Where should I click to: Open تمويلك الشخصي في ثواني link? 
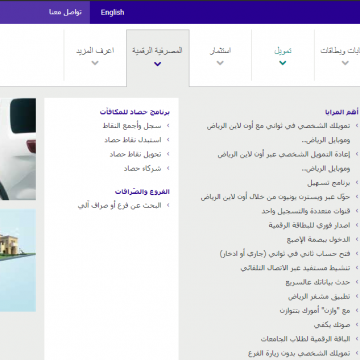pos(278,133)
